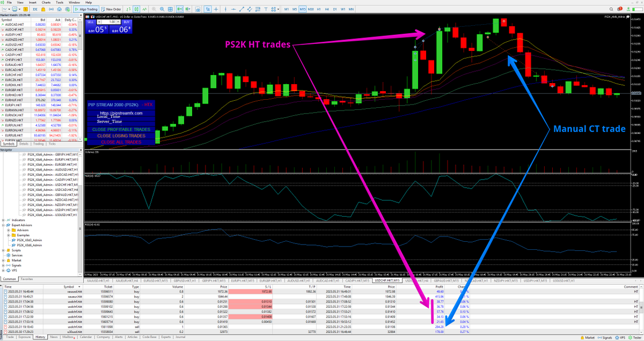Click the BUY button on chart panel

[x=127, y=22]
